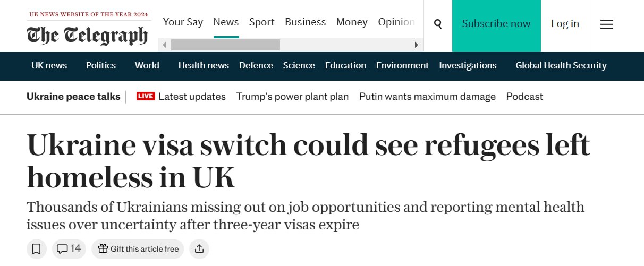Open the Sport section tab
The width and height of the screenshot is (644, 266).
coord(261,22)
